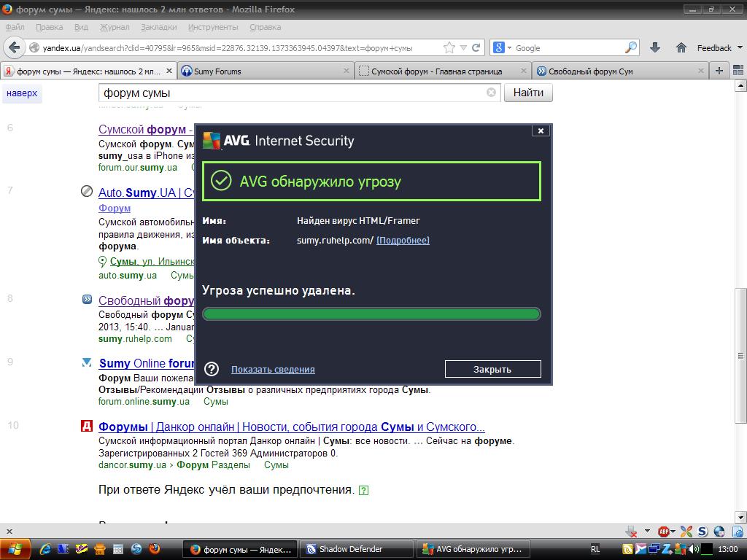Reload the page using the refresh icon
The height and width of the screenshot is (560, 747).
[x=476, y=47]
